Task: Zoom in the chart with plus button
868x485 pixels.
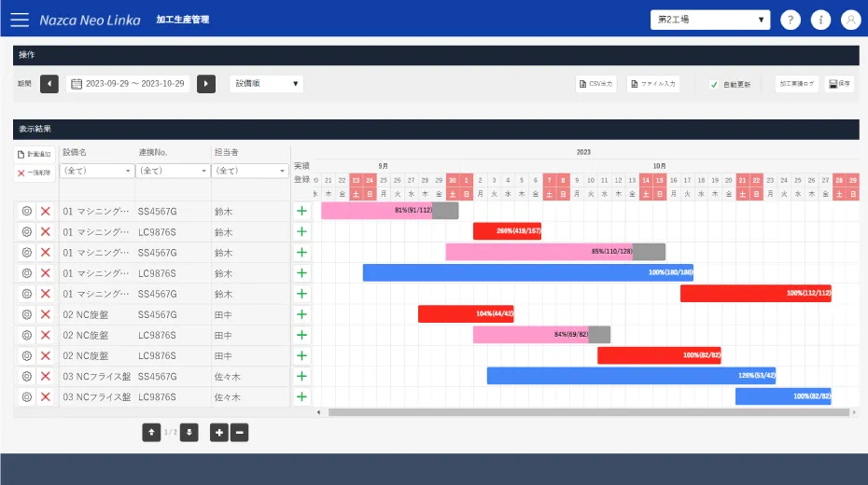Action: (219, 433)
